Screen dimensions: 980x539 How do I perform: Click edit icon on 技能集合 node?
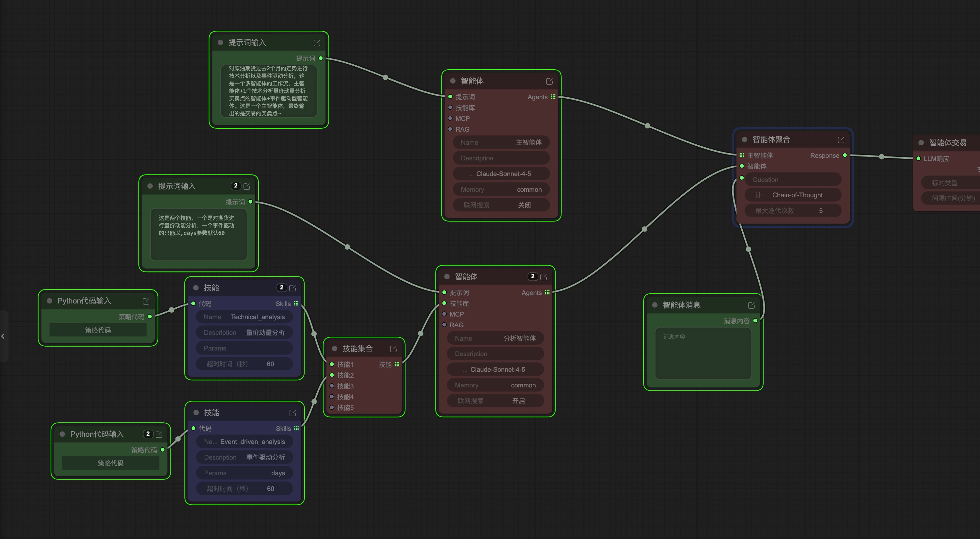[x=393, y=349]
